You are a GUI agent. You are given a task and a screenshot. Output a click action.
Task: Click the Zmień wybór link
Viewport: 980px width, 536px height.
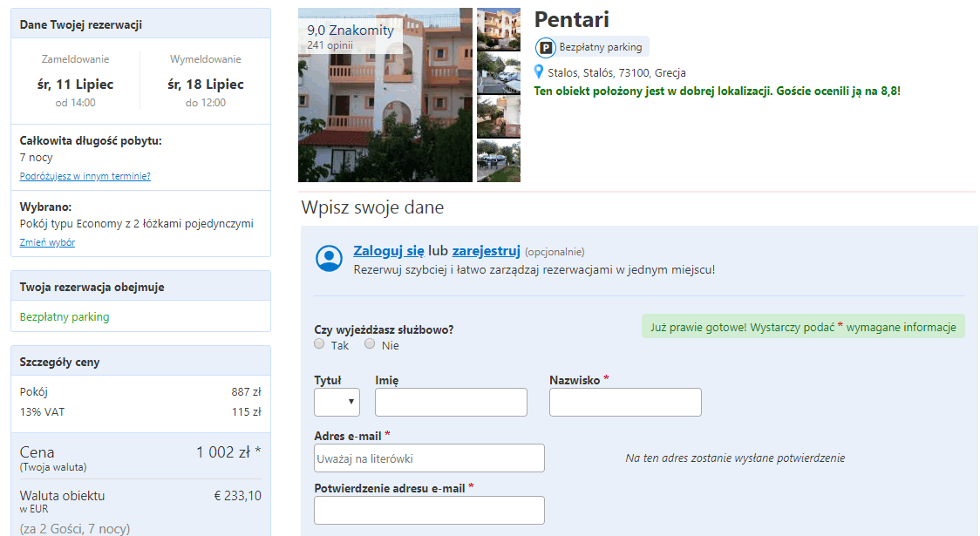click(x=47, y=242)
